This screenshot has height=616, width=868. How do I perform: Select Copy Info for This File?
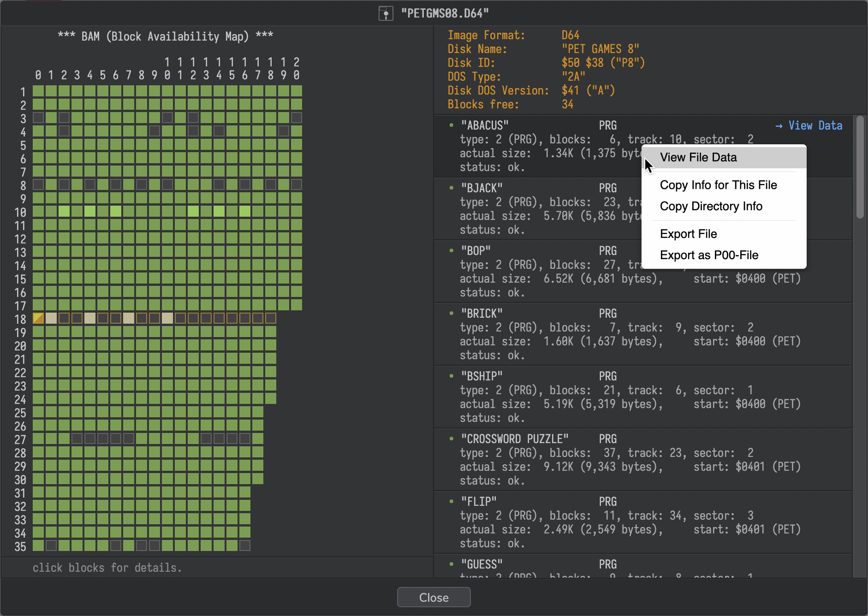pyautogui.click(x=724, y=185)
